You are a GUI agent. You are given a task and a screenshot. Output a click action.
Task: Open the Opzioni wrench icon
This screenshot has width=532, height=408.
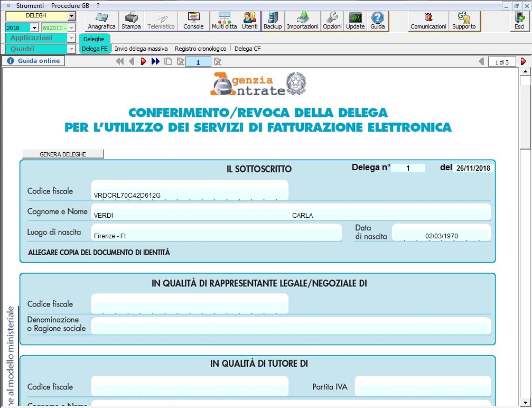point(332,21)
